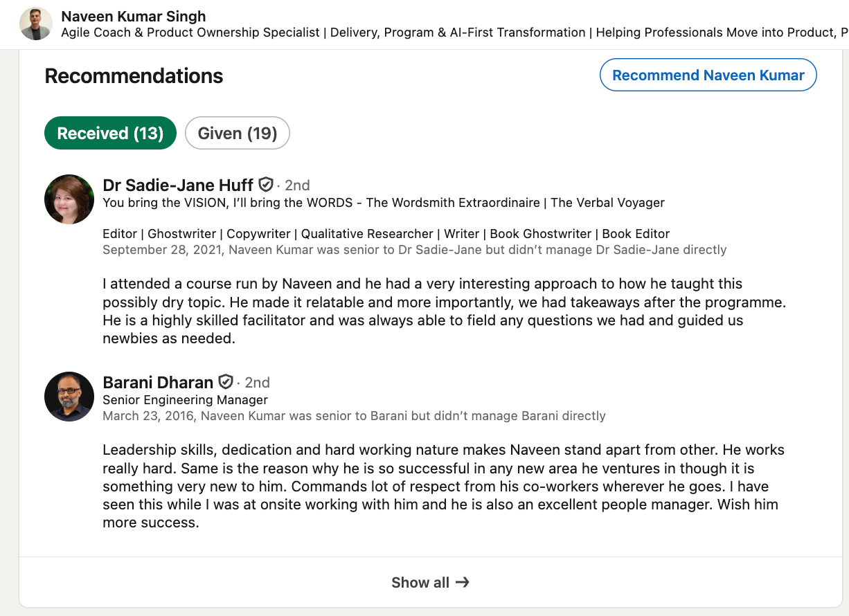849x616 pixels.
Task: Click the 2nd degree label beside Sadie-Jane Huff
Action: [x=297, y=185]
